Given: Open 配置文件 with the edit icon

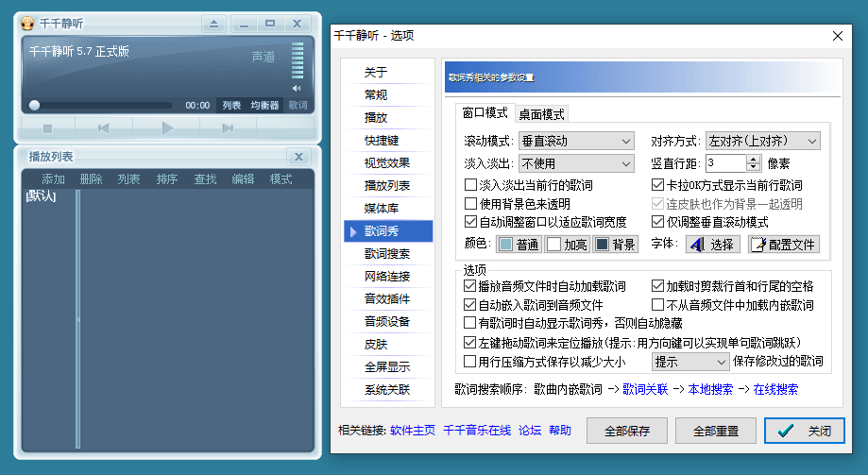Looking at the screenshot, I should pos(784,245).
